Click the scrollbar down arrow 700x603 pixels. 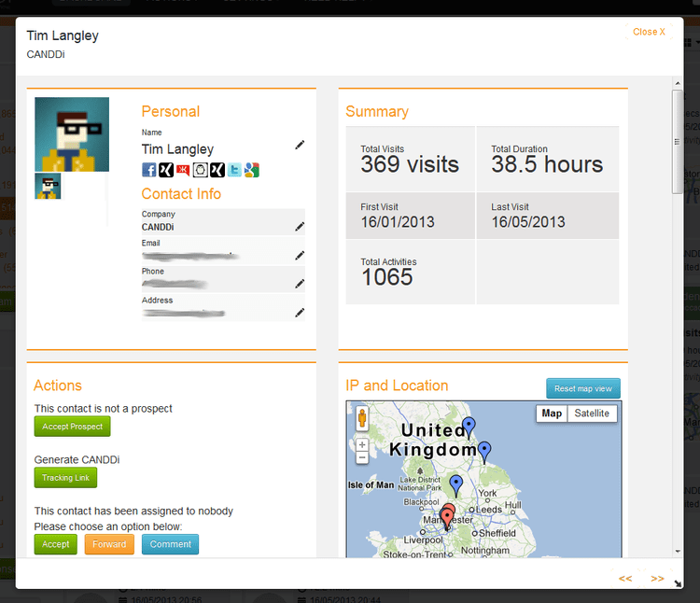point(678,552)
